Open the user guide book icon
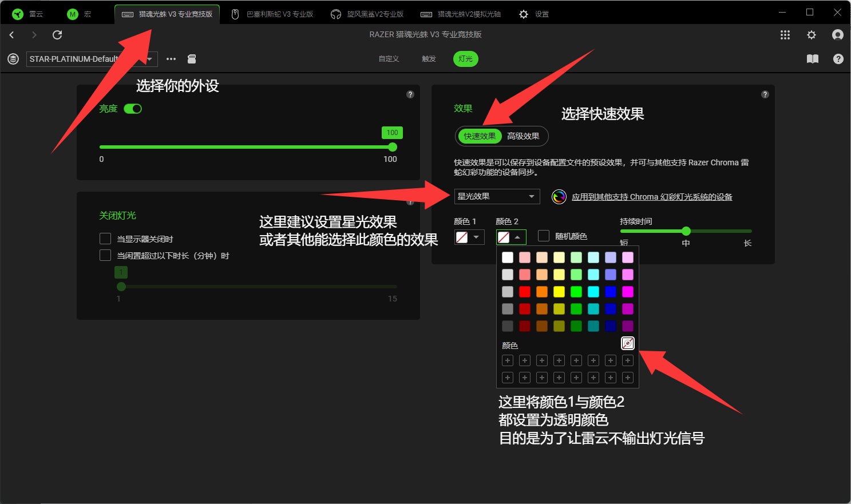 [812, 59]
